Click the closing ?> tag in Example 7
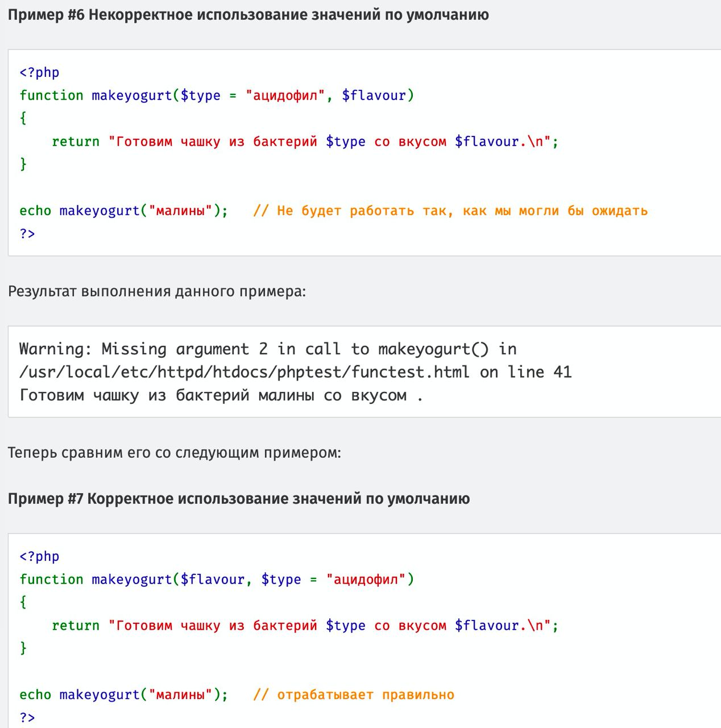This screenshot has height=728, width=721. pos(27,718)
